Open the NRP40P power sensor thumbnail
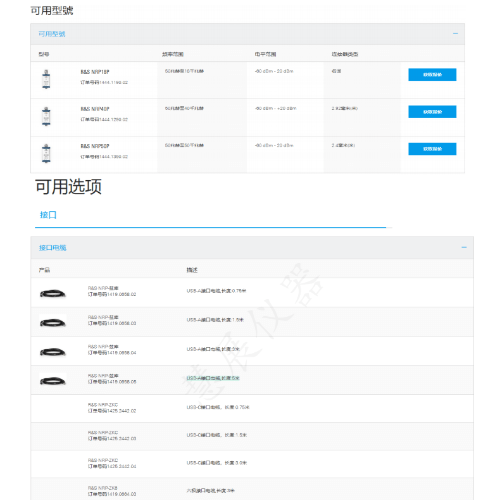This screenshot has height=500, width=500. point(46,116)
